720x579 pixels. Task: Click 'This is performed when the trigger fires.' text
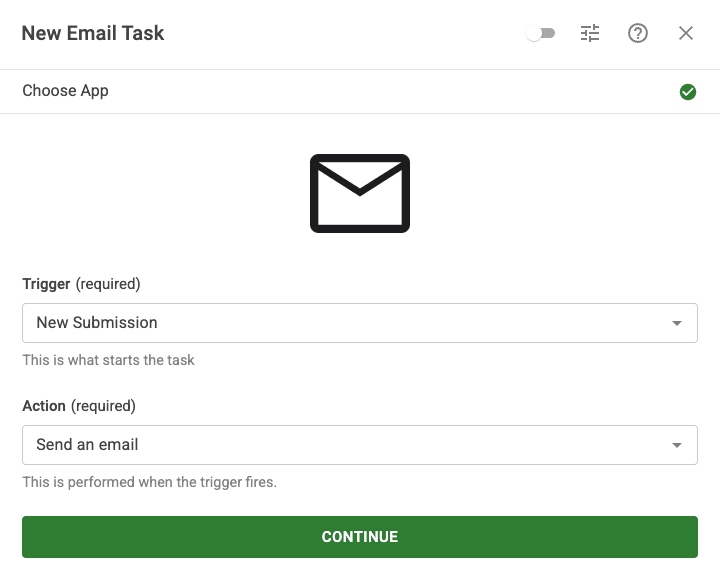[x=150, y=482]
